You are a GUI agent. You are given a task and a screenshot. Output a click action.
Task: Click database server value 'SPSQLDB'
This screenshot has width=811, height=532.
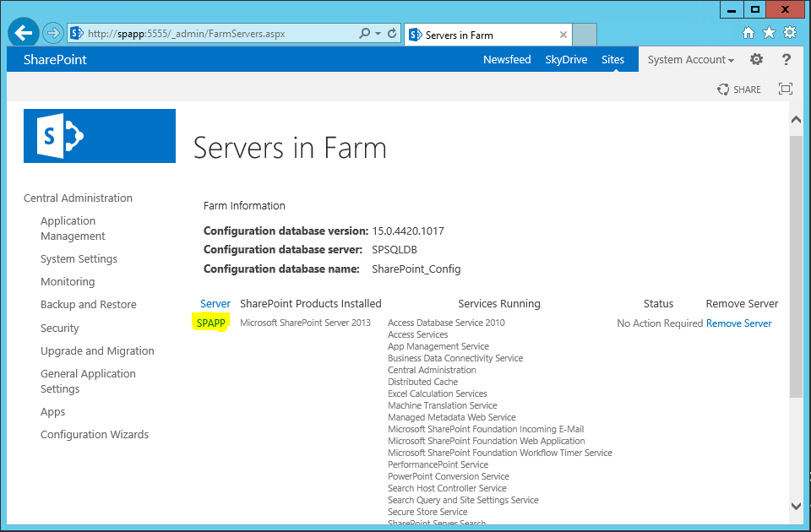[395, 249]
